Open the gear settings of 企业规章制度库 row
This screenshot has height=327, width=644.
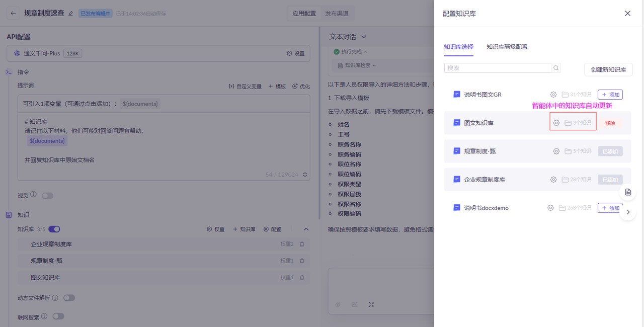(553, 180)
